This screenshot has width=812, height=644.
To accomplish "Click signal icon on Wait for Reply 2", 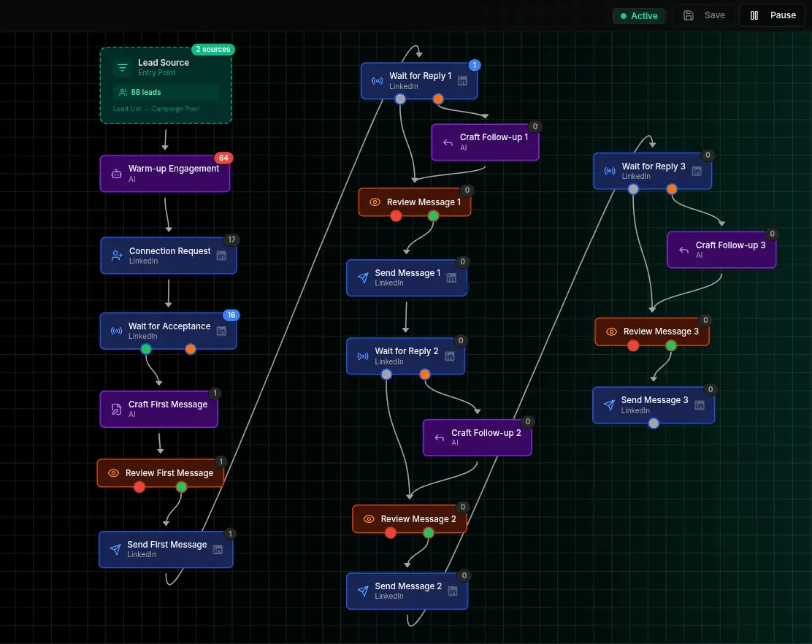I will [363, 356].
